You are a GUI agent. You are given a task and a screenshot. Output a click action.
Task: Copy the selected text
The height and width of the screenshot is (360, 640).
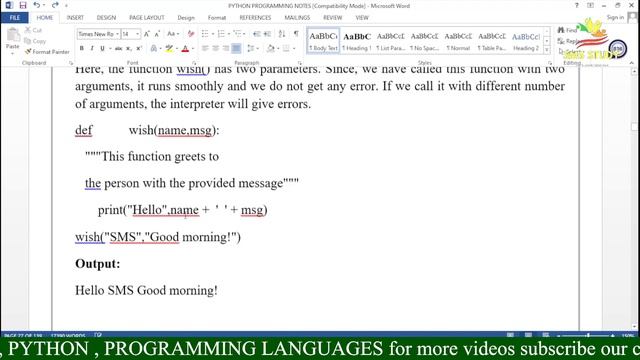35,41
